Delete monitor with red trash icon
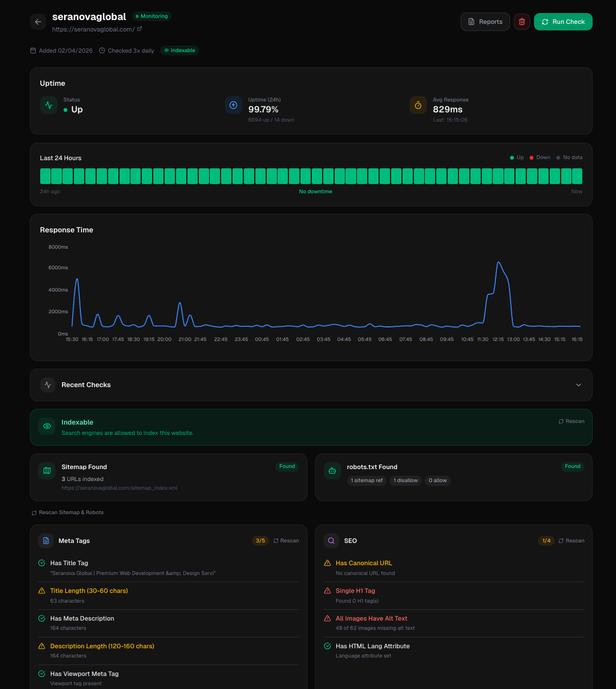The image size is (616, 689). tap(522, 22)
